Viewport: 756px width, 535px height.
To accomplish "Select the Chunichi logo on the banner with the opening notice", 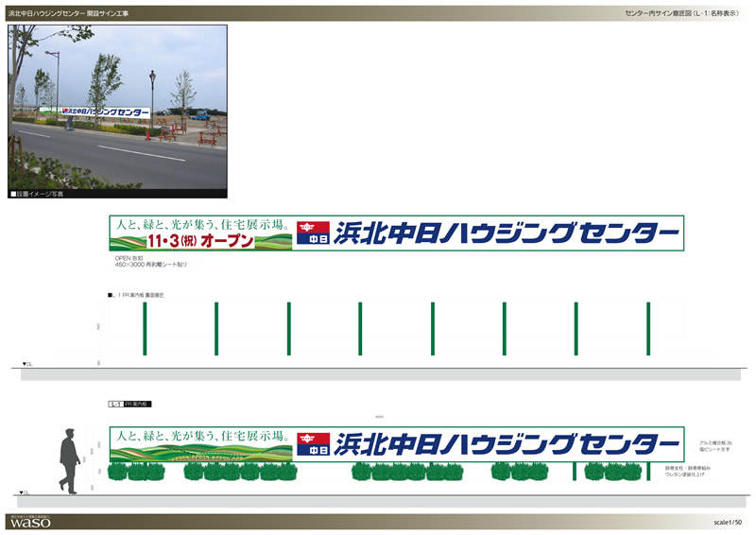I will coord(313,233).
